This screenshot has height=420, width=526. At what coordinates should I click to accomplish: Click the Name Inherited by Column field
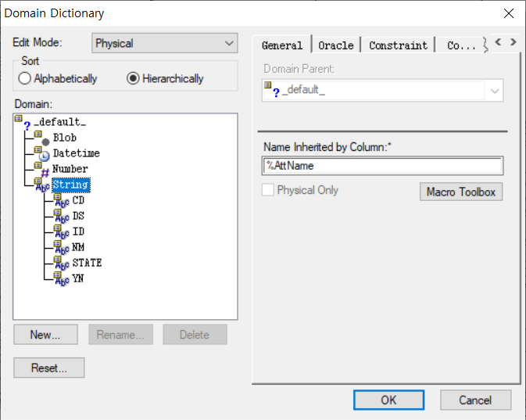(382, 166)
